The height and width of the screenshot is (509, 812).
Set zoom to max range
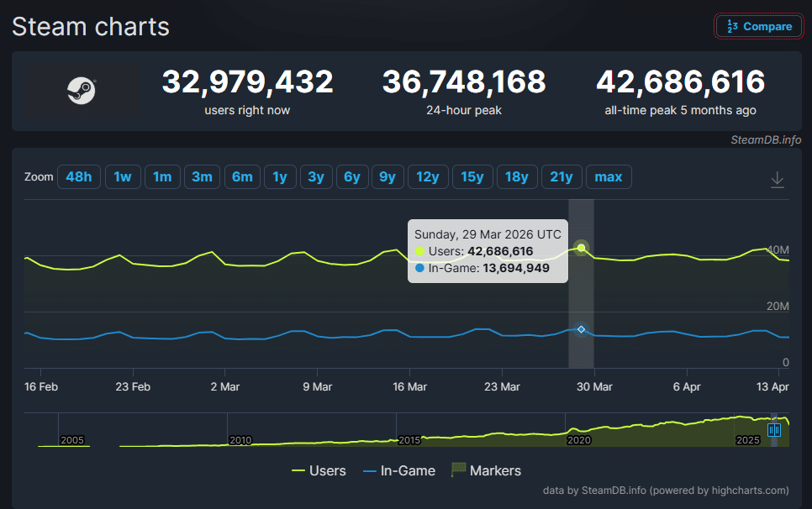pyautogui.click(x=609, y=177)
